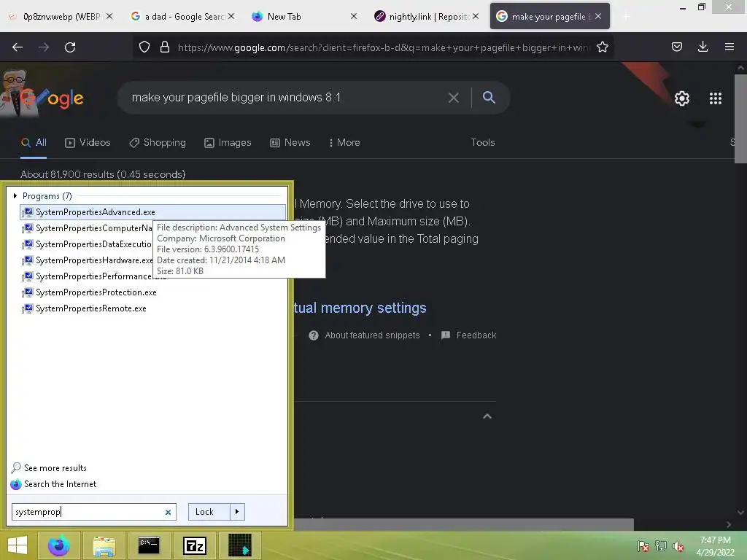Screen dimensions: 747x560
Task: Click the site security padlock icon
Action: [x=165, y=47]
